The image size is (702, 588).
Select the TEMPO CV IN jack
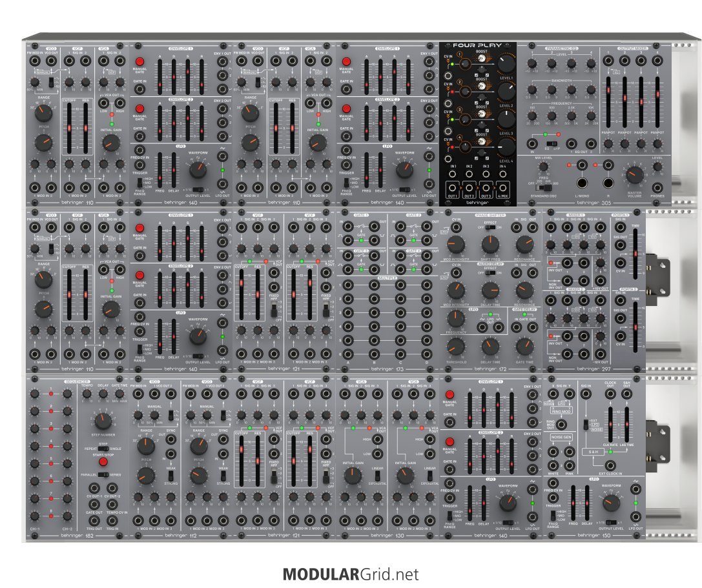pyautogui.click(x=112, y=505)
